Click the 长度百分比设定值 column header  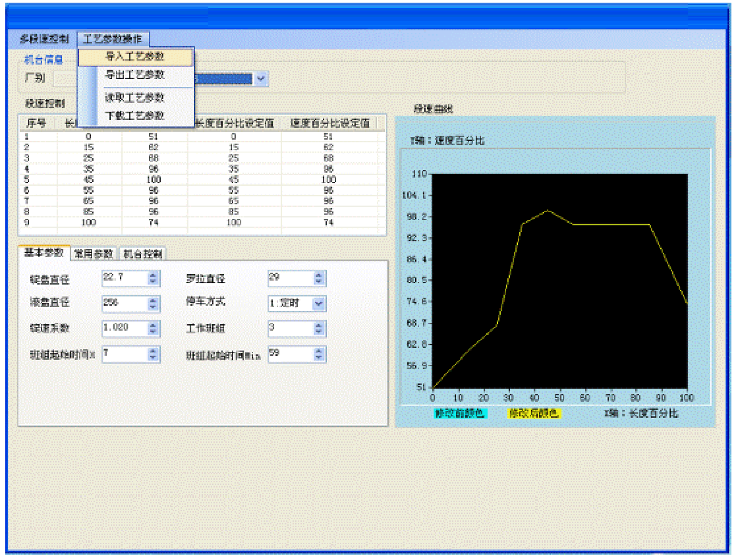coord(235,123)
